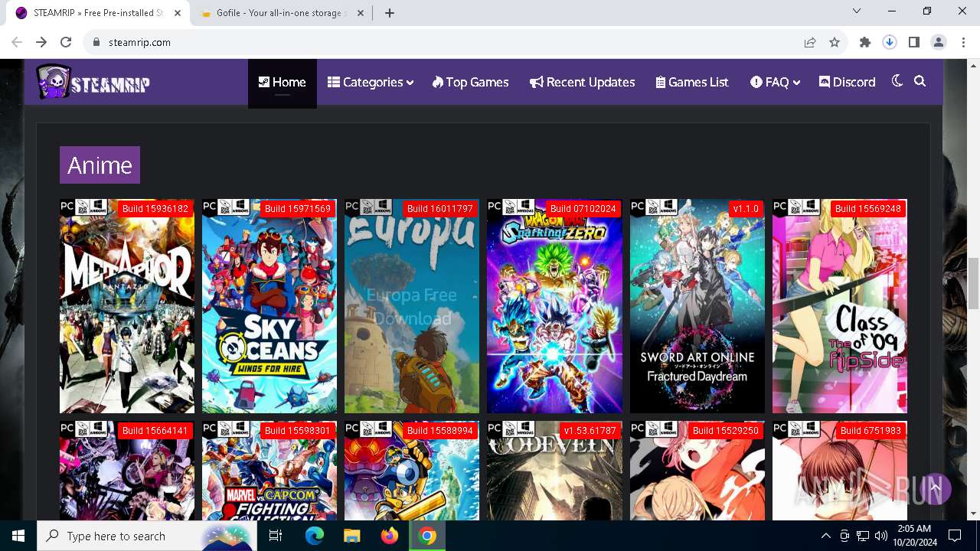
Task: Click the Build 15971569 badge
Action: [298, 209]
